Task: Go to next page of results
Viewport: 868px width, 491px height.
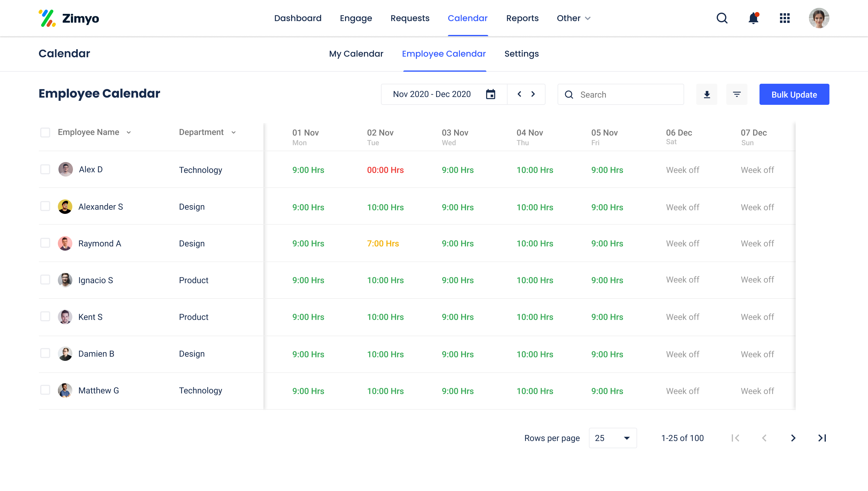Action: pyautogui.click(x=793, y=438)
